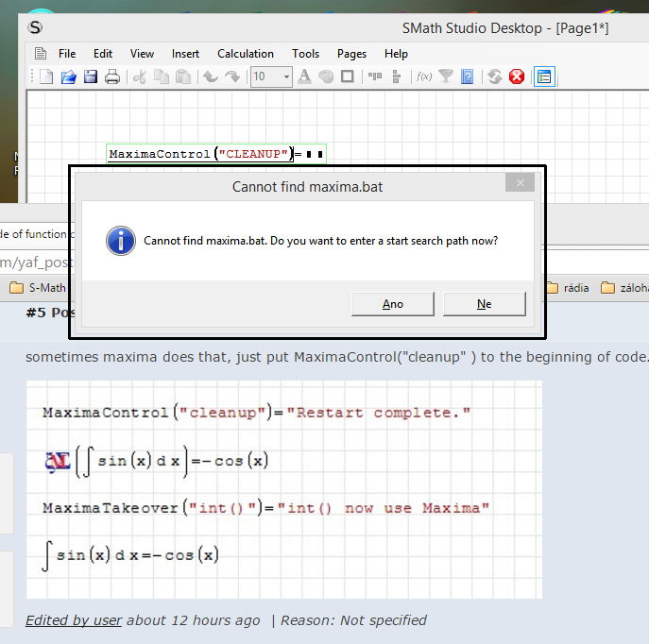
Task: Click the Print icon in the toolbar
Action: 112,77
